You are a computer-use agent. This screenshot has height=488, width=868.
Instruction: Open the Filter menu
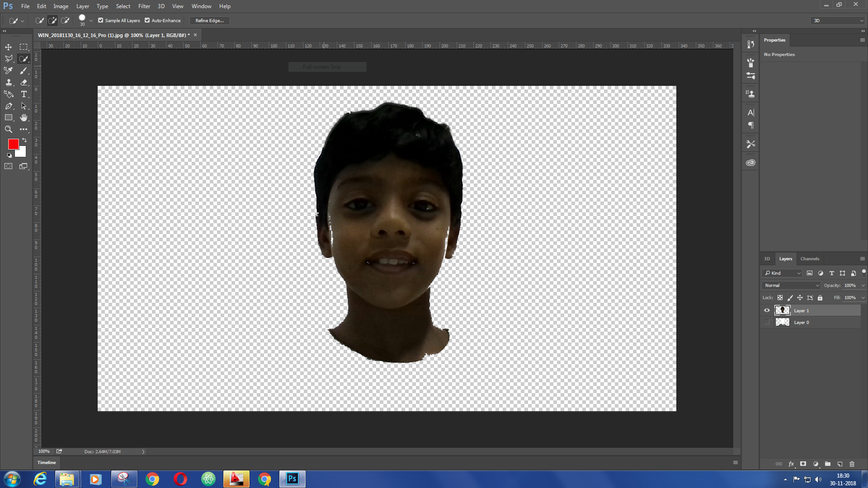(x=144, y=6)
